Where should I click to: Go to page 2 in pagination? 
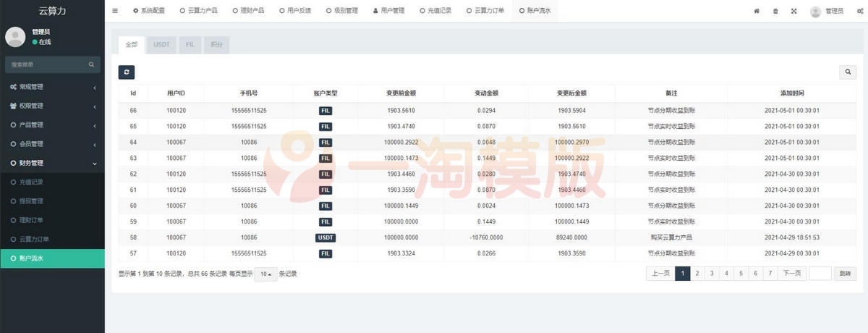tap(697, 274)
